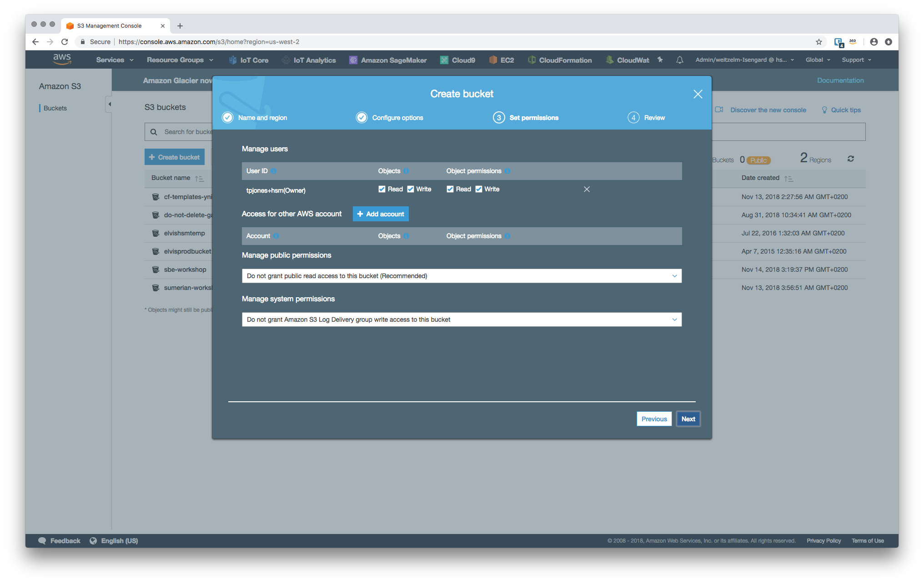Open Manage public permissions dropdown
The width and height of the screenshot is (924, 584).
click(x=462, y=276)
